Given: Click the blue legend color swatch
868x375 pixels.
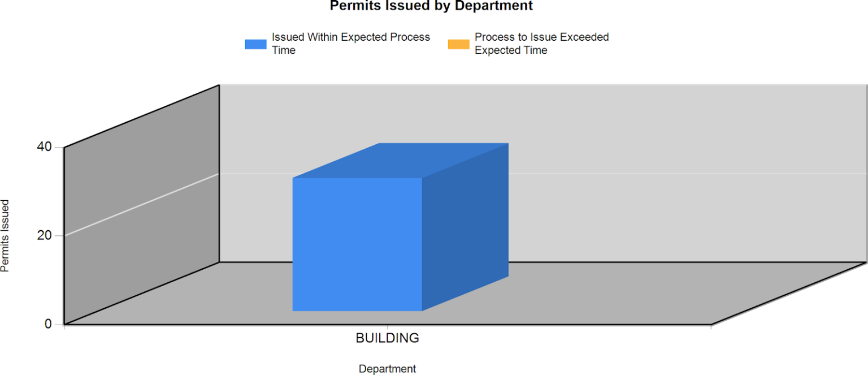Looking at the screenshot, I should coord(255,44).
